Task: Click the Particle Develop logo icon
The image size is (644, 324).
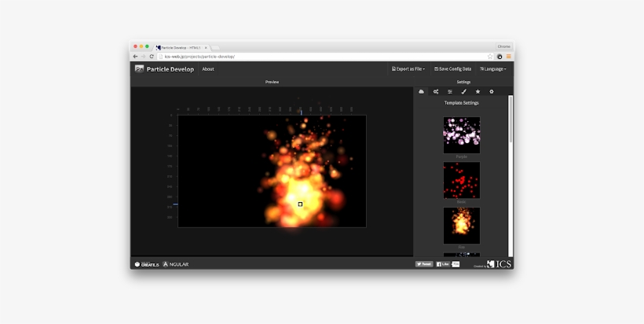Action: (x=139, y=69)
